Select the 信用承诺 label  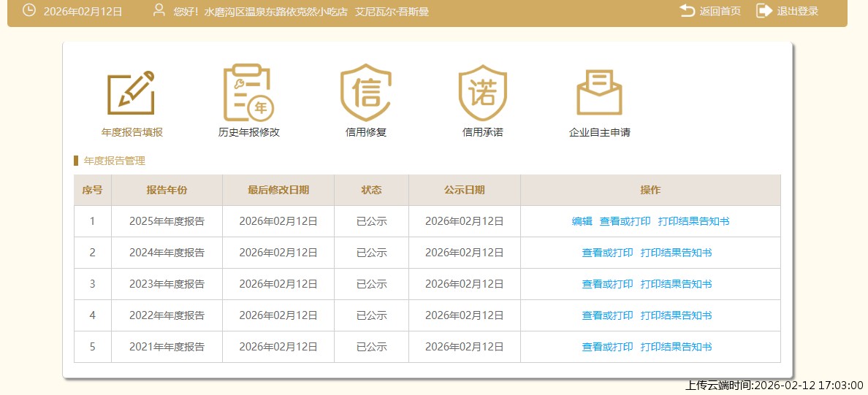(483, 133)
